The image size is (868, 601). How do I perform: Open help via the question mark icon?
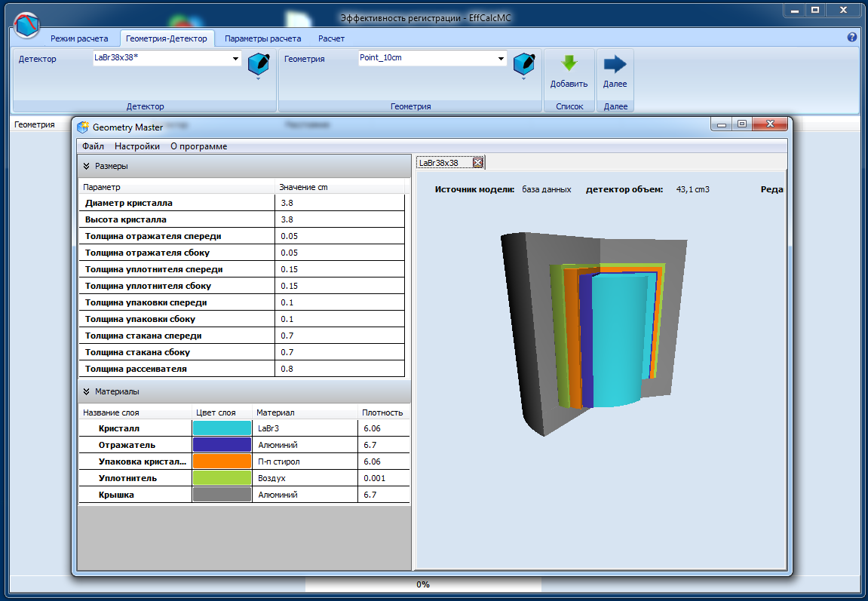tap(852, 37)
